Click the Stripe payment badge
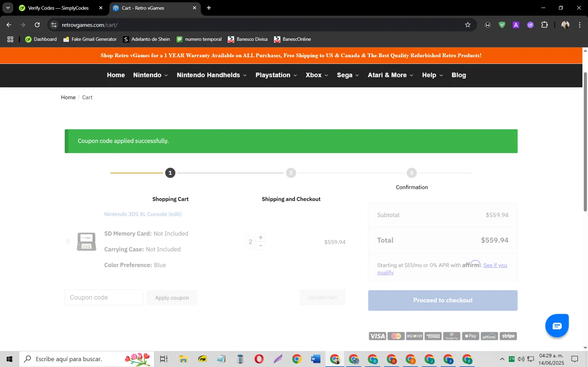 (x=508, y=336)
